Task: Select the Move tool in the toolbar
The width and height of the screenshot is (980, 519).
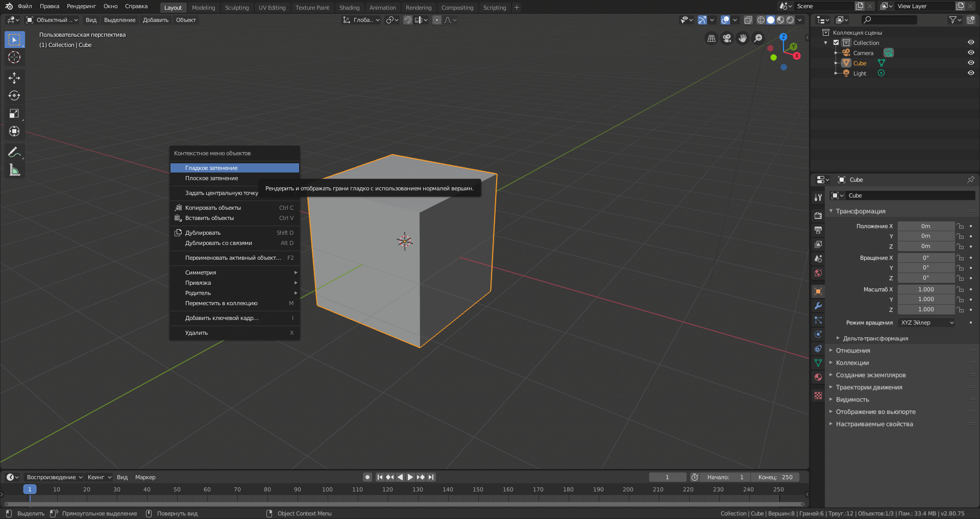Action: tap(14, 78)
